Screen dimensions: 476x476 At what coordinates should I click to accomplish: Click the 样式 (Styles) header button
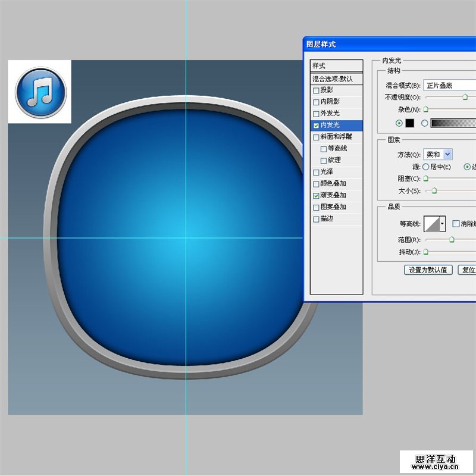pos(337,66)
